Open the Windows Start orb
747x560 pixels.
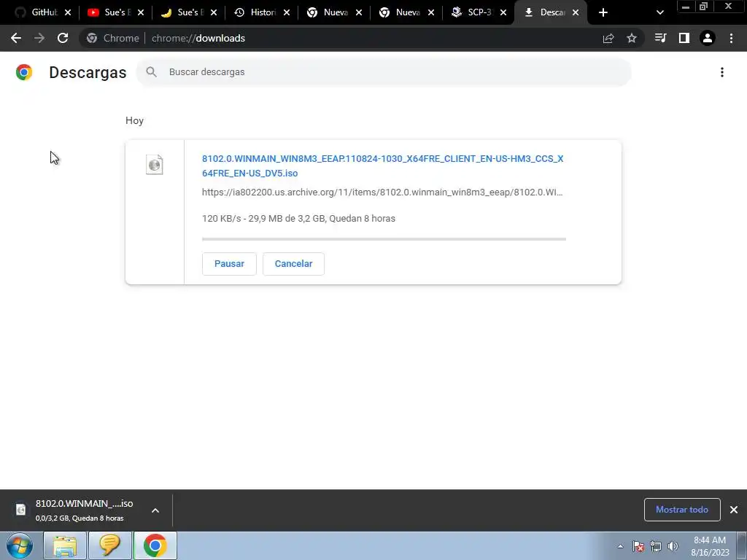20,545
